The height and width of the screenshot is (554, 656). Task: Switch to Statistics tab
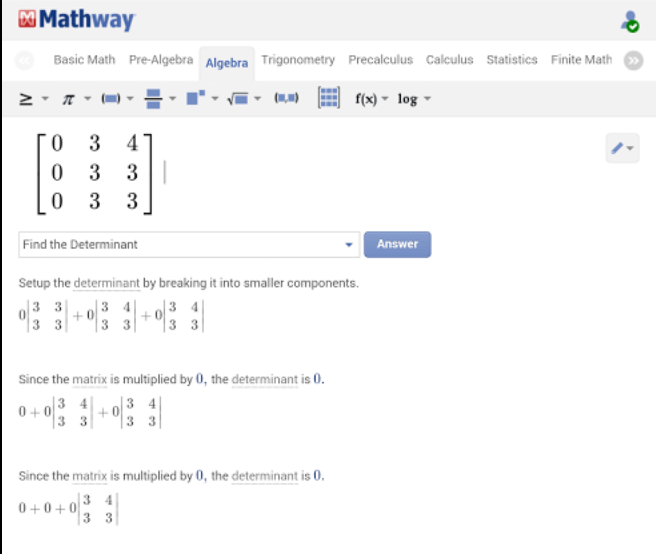pyautogui.click(x=512, y=60)
